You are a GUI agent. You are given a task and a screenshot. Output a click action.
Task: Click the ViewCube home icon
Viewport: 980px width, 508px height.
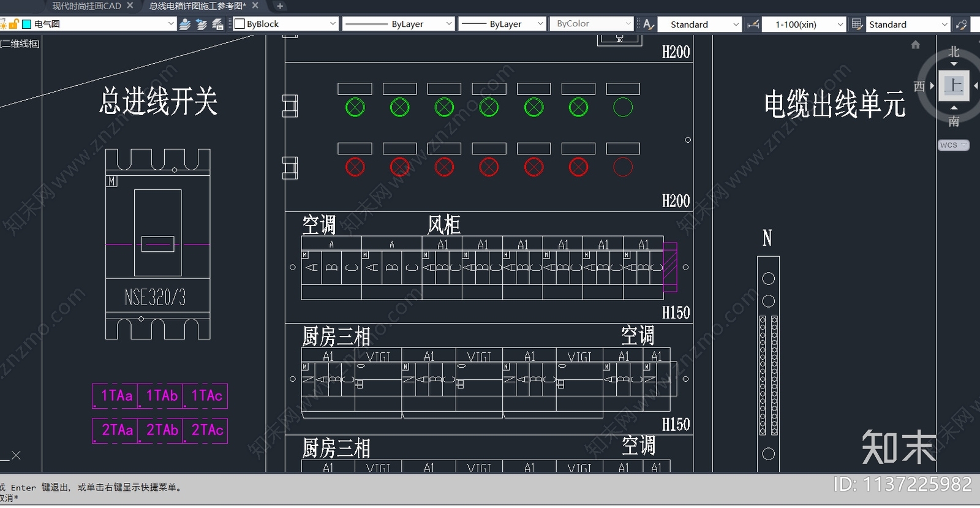pos(916,45)
